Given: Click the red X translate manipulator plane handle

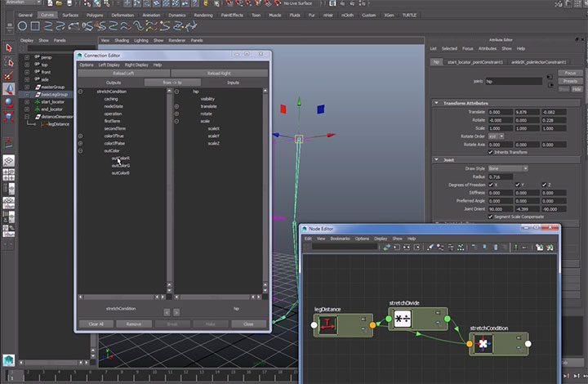Looking at the screenshot, I should point(283,109).
